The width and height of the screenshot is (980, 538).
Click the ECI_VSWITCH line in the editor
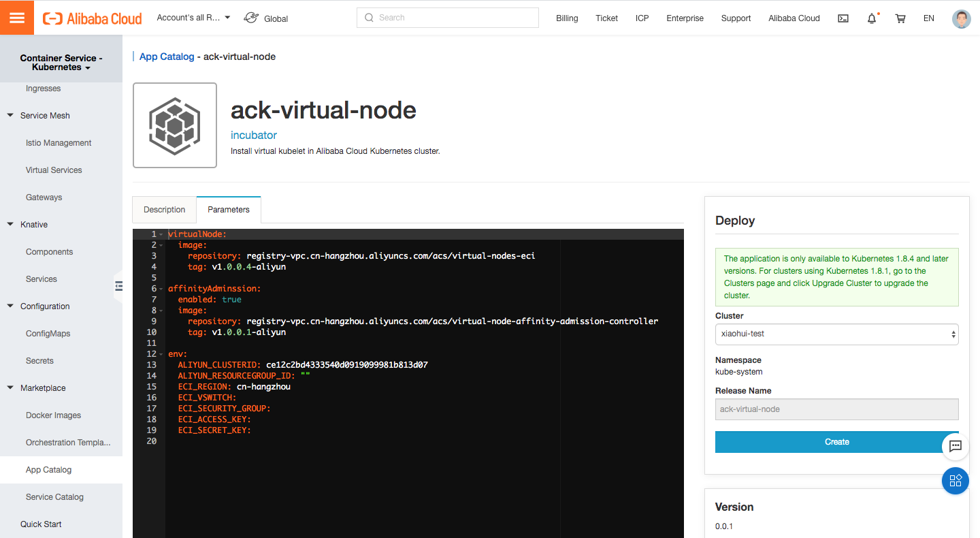[x=208, y=398]
